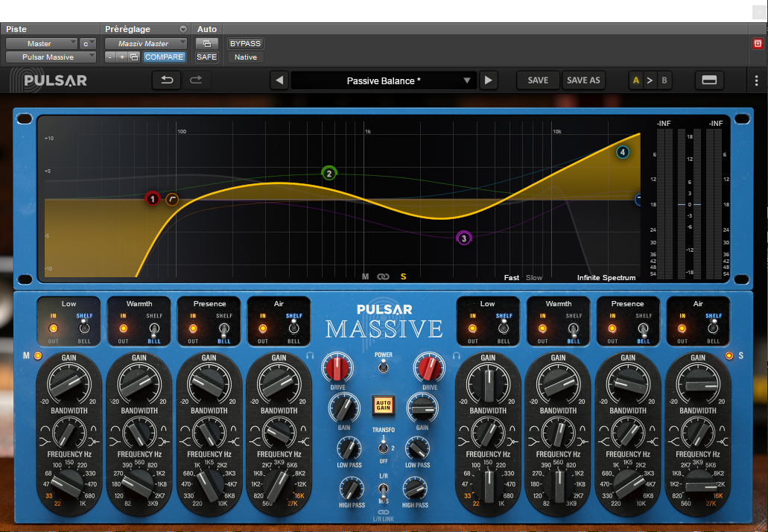Click the undo arrow next to PULSAR logo
Viewport: 768px width, 532px height.
point(165,80)
